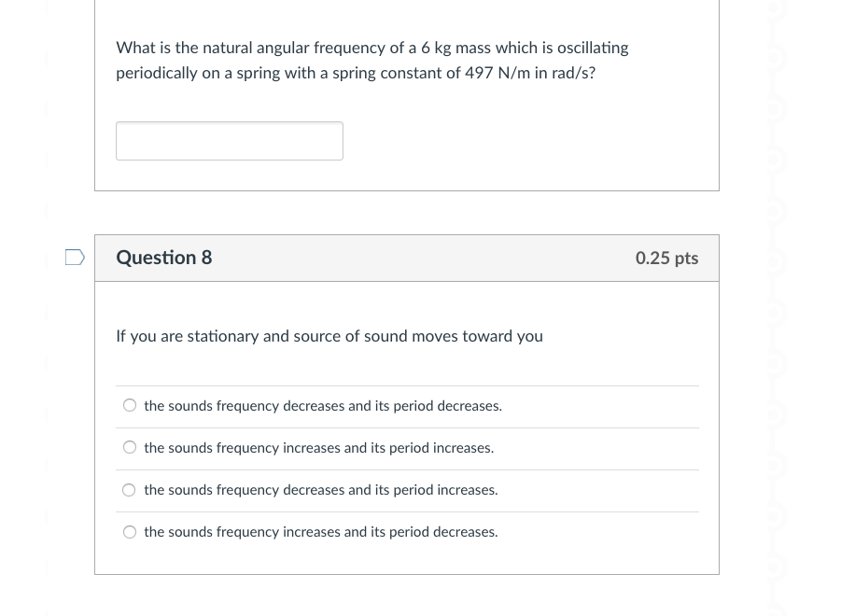Click 'rad/s' in the spring question
Screen dimensions: 855x616
pyautogui.click(x=569, y=73)
